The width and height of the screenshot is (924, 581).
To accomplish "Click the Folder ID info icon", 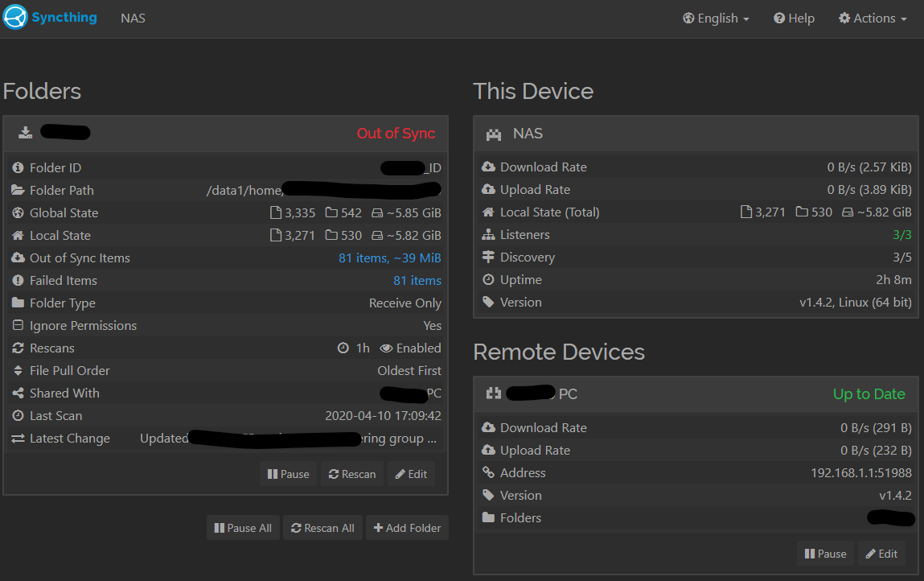I will (x=18, y=167).
